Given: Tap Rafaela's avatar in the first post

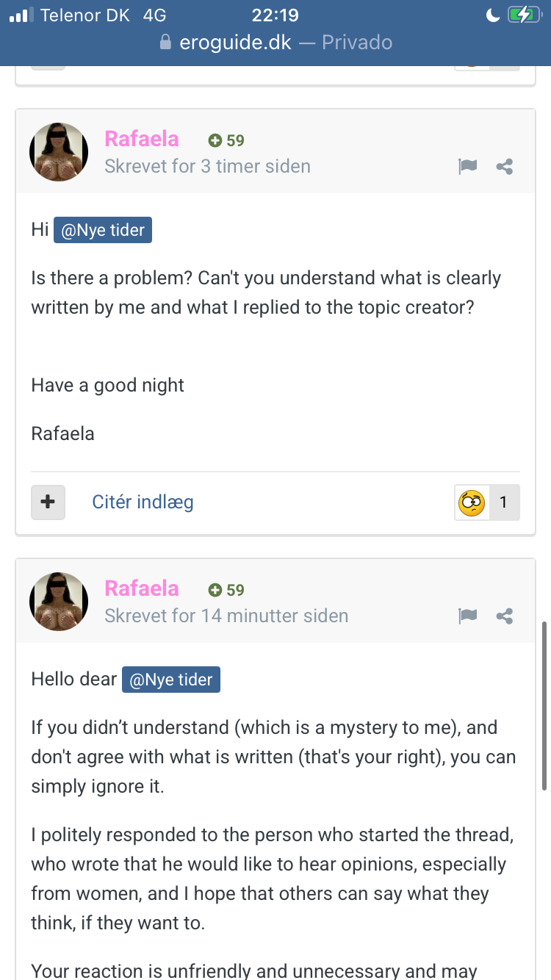Looking at the screenshot, I should (x=59, y=152).
